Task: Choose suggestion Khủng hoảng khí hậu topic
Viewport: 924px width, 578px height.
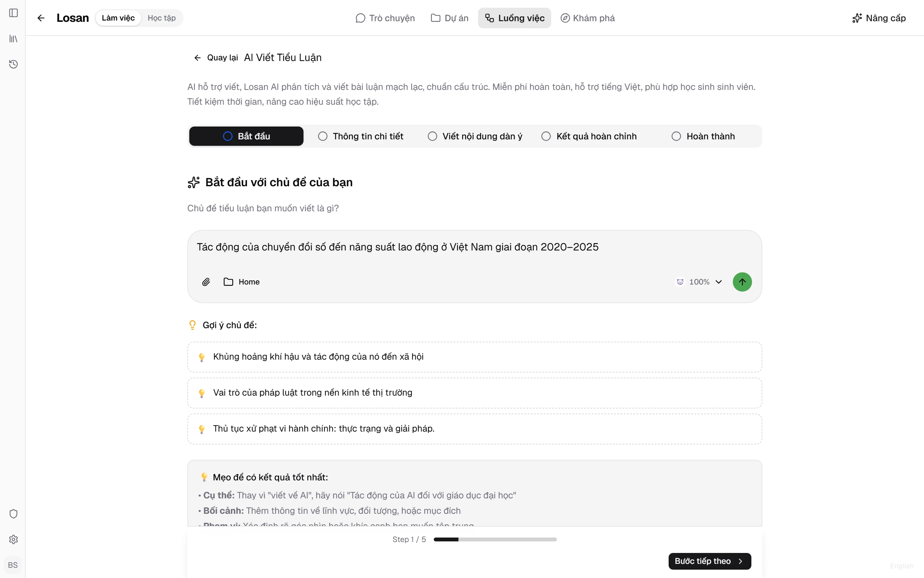Action: pyautogui.click(x=475, y=357)
